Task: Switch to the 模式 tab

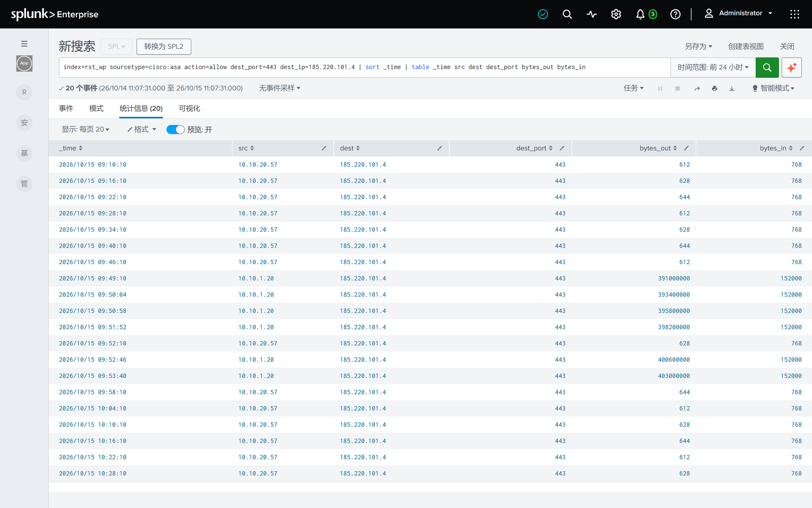Action: point(96,108)
